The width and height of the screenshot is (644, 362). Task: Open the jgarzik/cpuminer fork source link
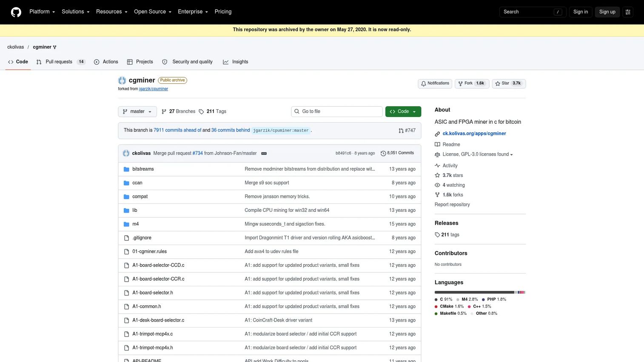click(x=154, y=89)
